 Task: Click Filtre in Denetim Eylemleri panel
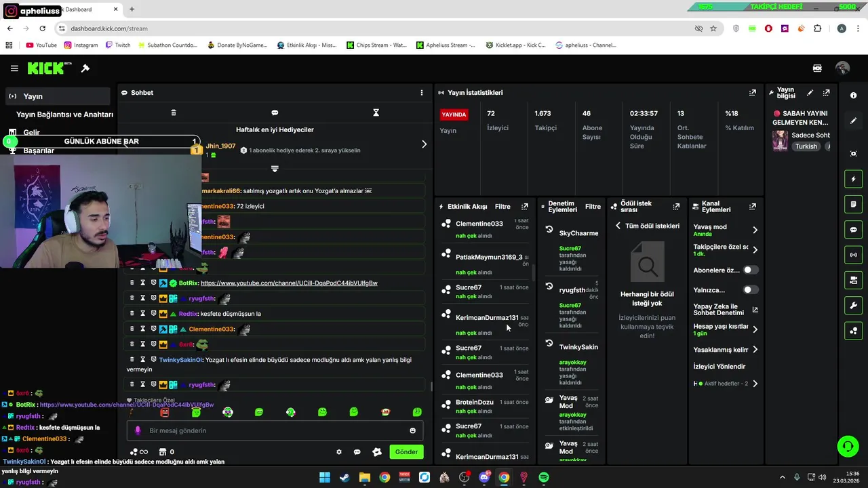pos(593,207)
